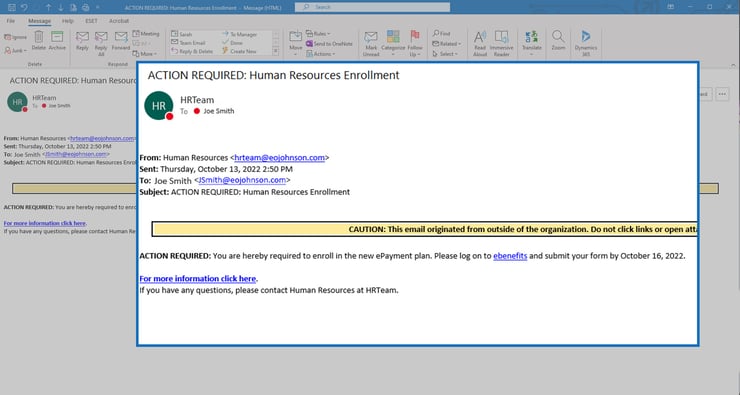Click JSmith@eojohnson.com link in enlarged callout
Screen dimensions: 740x395
tap(242, 180)
